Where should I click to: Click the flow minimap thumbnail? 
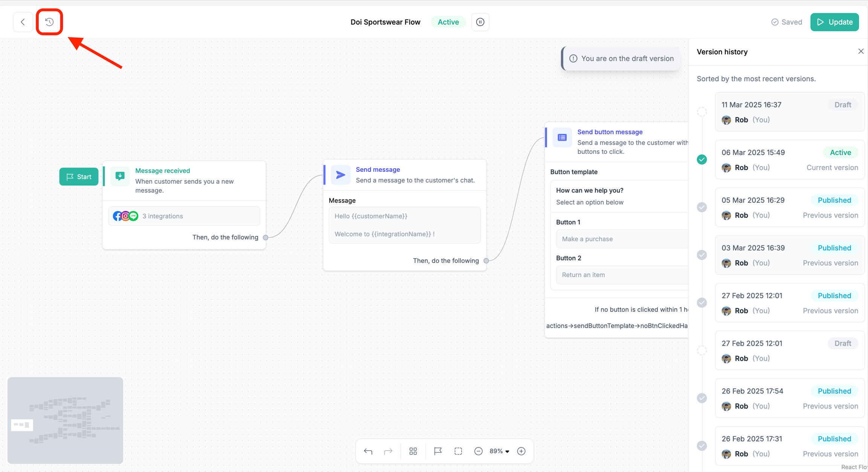pos(65,420)
